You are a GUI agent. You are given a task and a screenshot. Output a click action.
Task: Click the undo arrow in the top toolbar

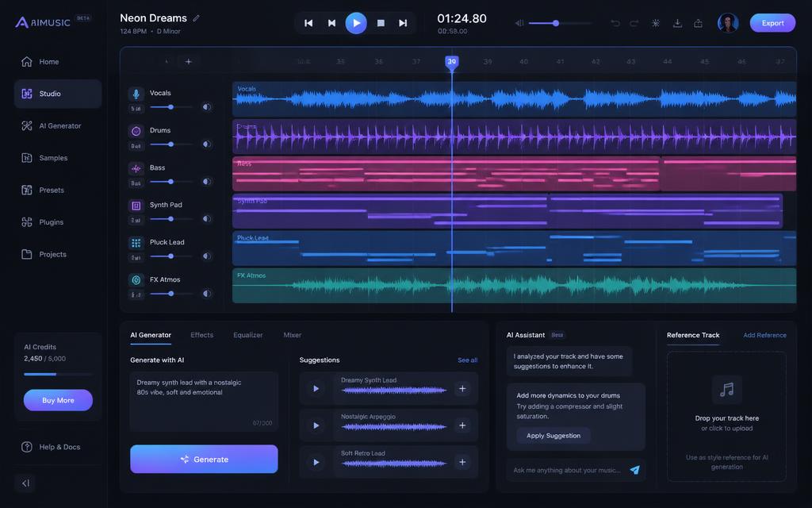point(615,23)
